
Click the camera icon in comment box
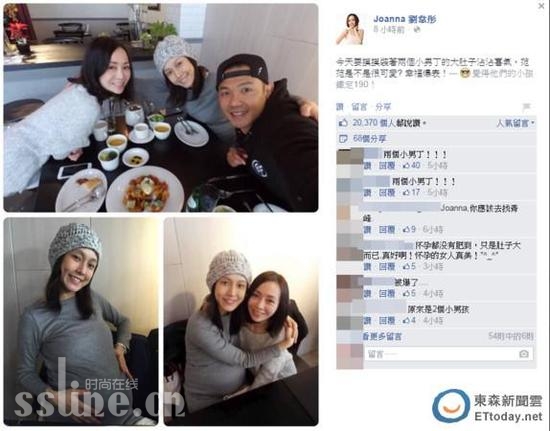[x=524, y=354]
